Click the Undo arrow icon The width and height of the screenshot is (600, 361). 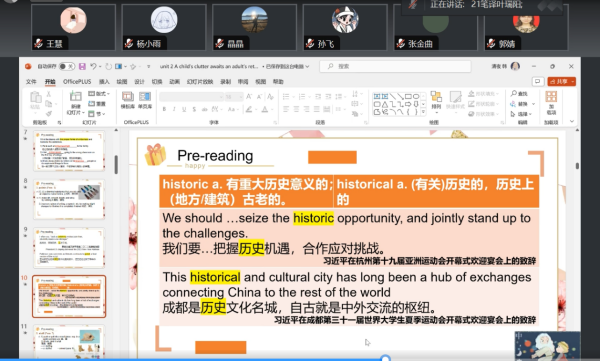pos(93,66)
